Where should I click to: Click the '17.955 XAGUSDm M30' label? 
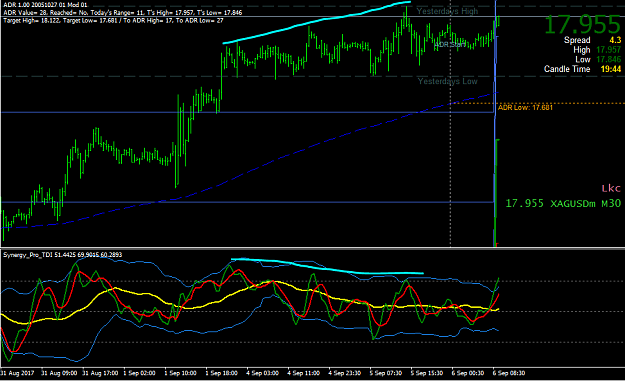[563, 203]
